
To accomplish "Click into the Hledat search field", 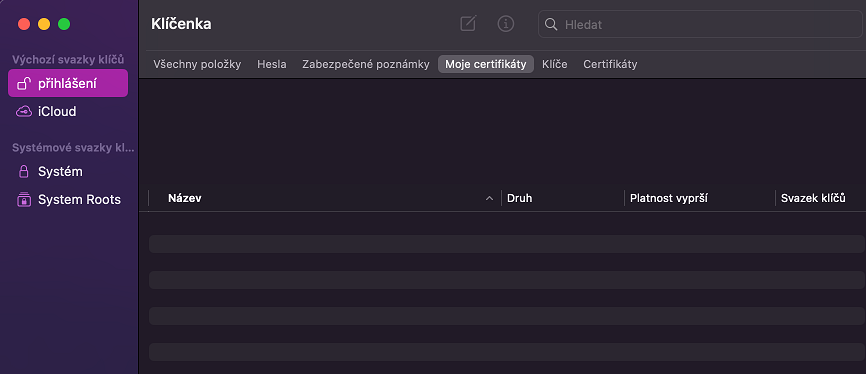I will [701, 24].
